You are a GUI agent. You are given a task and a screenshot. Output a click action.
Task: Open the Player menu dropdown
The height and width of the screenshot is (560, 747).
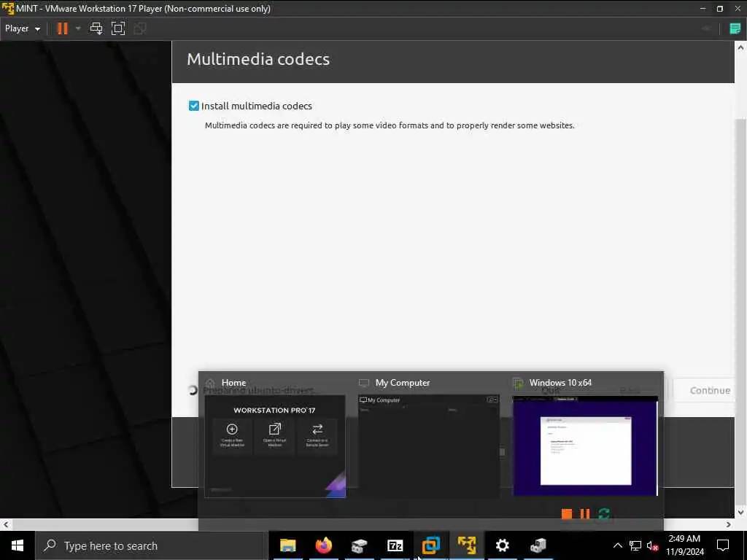coord(22,28)
